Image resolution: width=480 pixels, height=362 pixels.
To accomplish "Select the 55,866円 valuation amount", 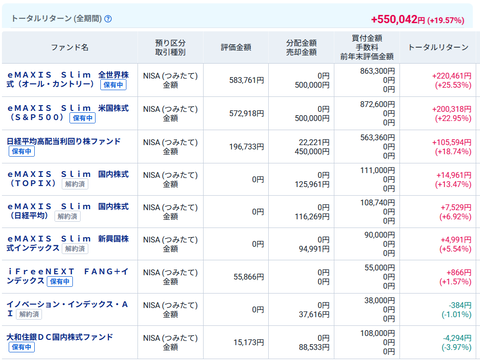I will click(249, 277).
